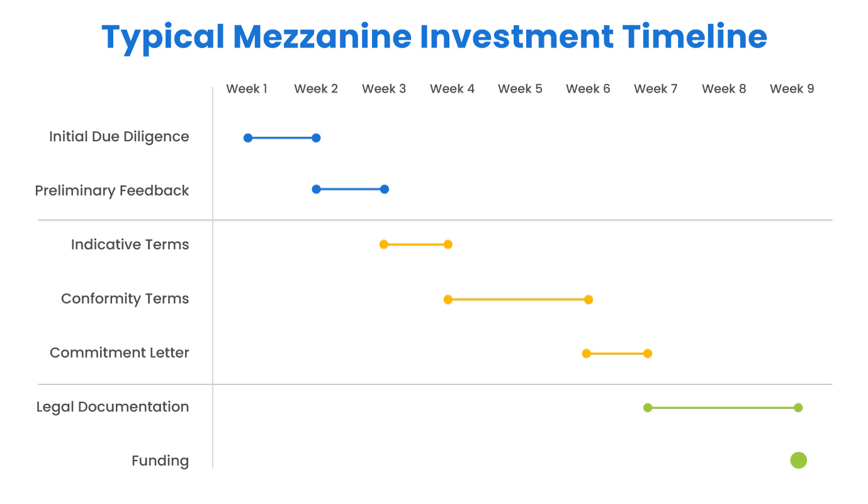This screenshot has height=504, width=868.
Task: Select the Legal Documentation end dot
Action: (x=798, y=408)
